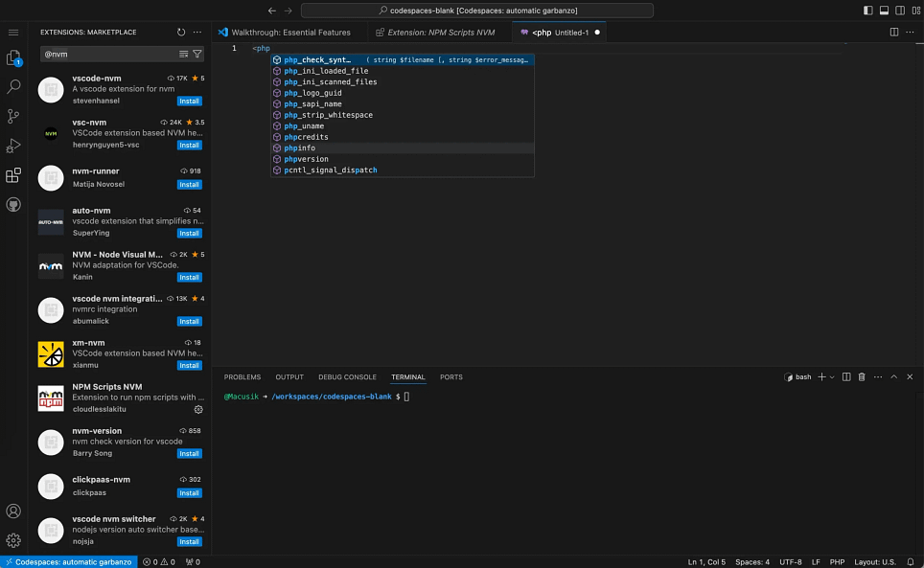The height and width of the screenshot is (568, 924).
Task: Refresh the extensions marketplace list
Action: [181, 32]
